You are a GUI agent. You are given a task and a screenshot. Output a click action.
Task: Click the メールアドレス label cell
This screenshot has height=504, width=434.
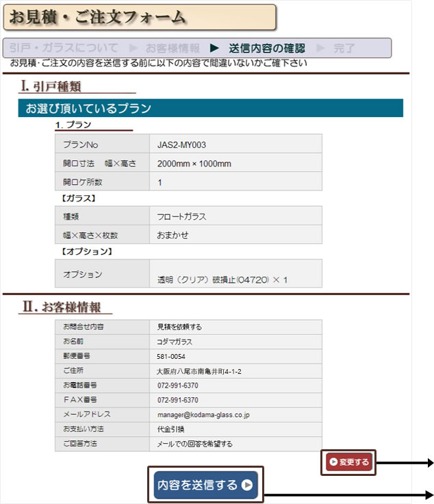102,414
